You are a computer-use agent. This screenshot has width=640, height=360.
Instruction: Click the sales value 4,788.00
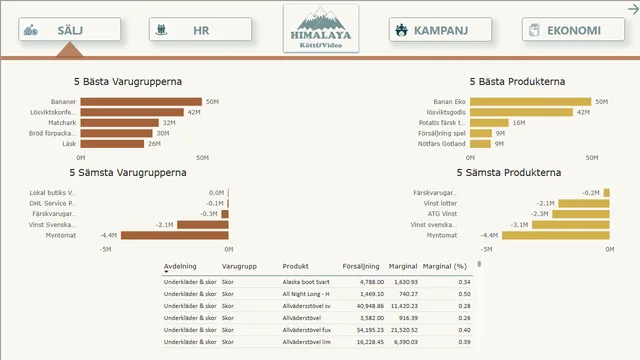(x=372, y=282)
